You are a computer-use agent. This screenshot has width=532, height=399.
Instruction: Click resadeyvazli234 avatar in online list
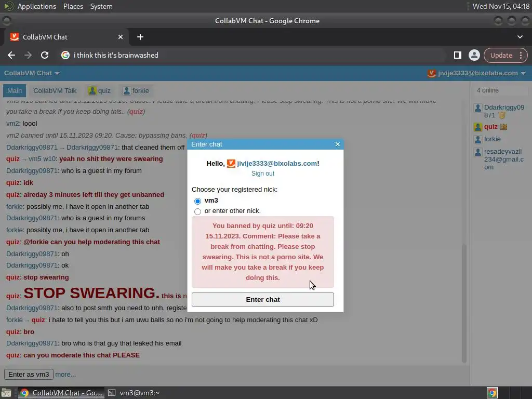pos(478,152)
